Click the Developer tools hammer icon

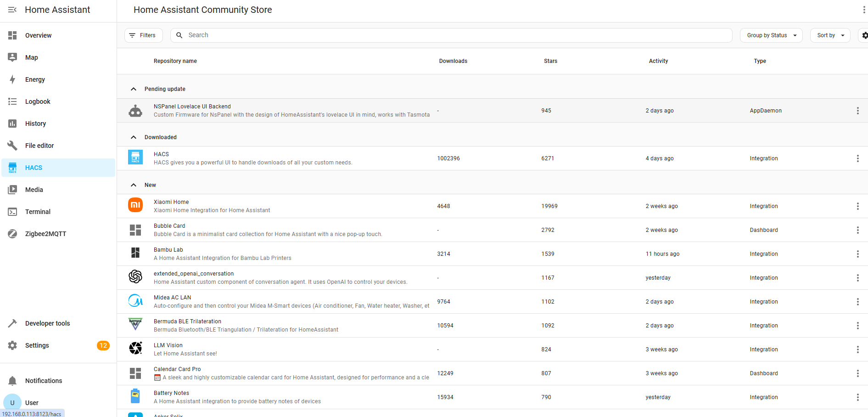12,323
